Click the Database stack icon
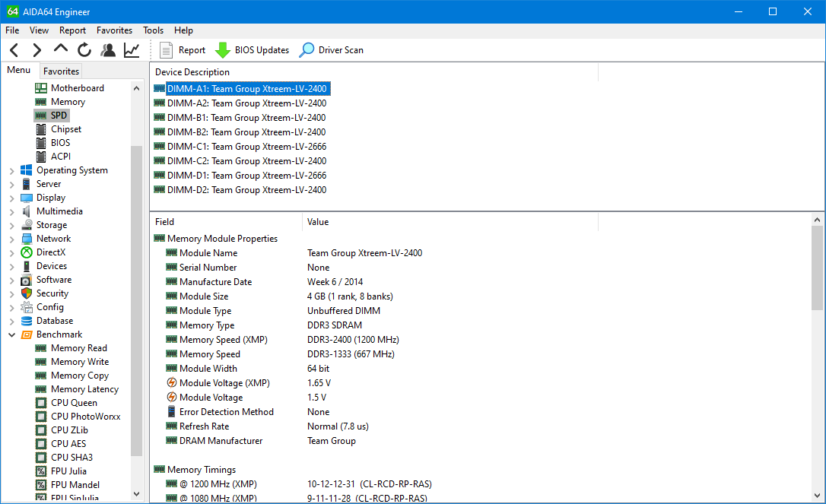826x504 pixels. coord(27,321)
